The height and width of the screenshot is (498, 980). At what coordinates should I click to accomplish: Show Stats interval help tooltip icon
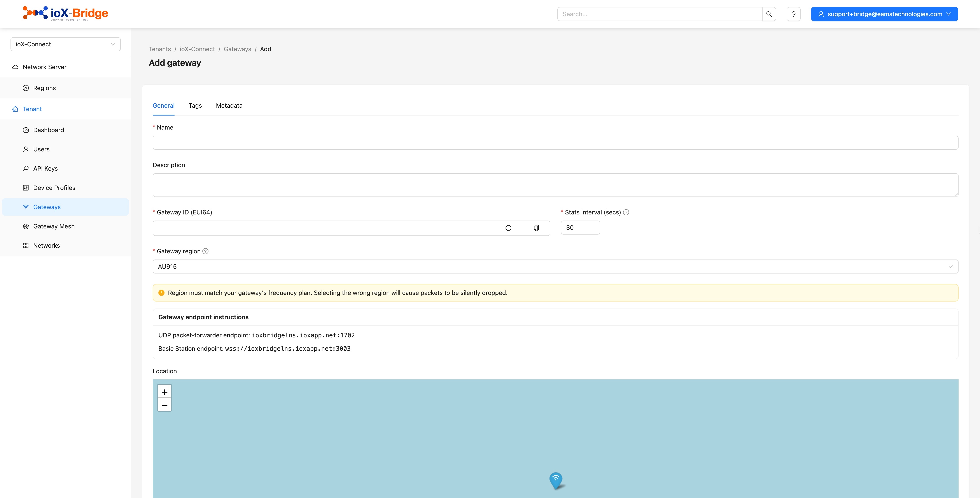click(x=626, y=212)
